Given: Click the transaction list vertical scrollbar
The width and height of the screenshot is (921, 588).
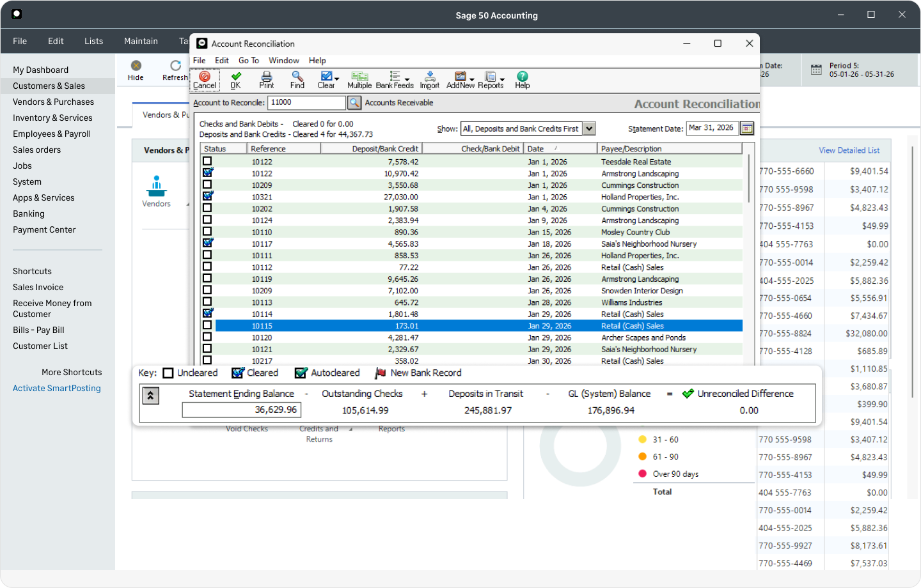Looking at the screenshot, I should pyautogui.click(x=748, y=178).
